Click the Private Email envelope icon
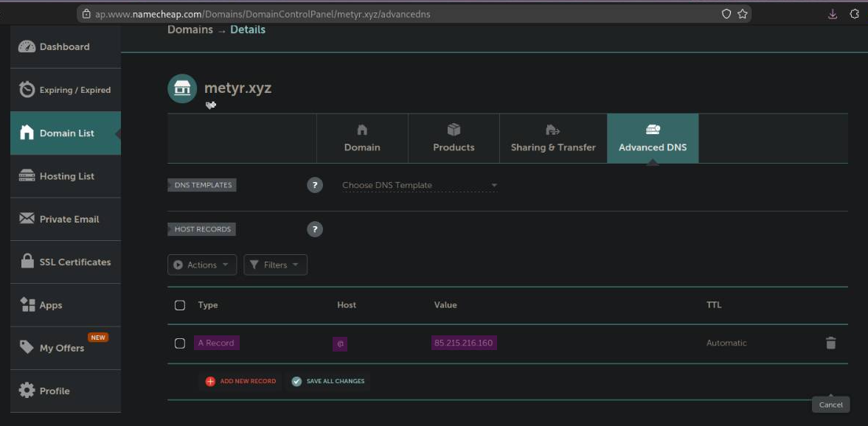The image size is (868, 426). pos(27,219)
